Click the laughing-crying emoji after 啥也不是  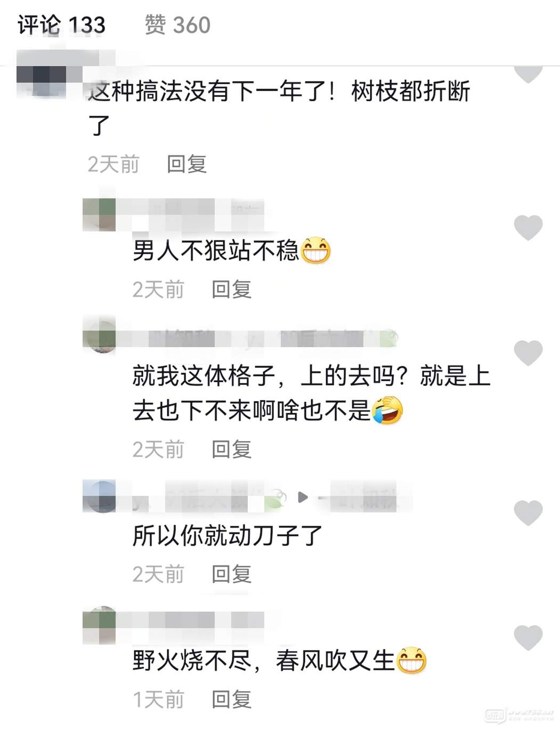[387, 410]
